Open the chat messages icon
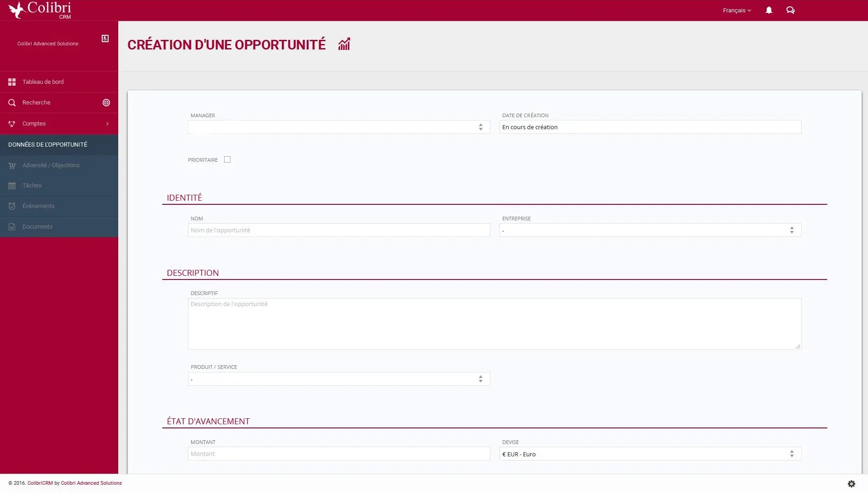This screenshot has height=493, width=868. [791, 10]
